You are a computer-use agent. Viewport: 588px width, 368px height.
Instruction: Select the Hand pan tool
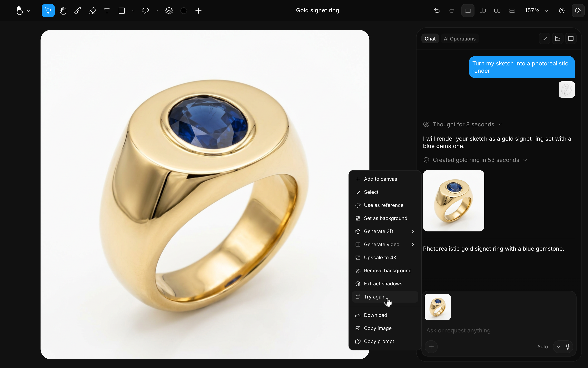pyautogui.click(x=63, y=11)
